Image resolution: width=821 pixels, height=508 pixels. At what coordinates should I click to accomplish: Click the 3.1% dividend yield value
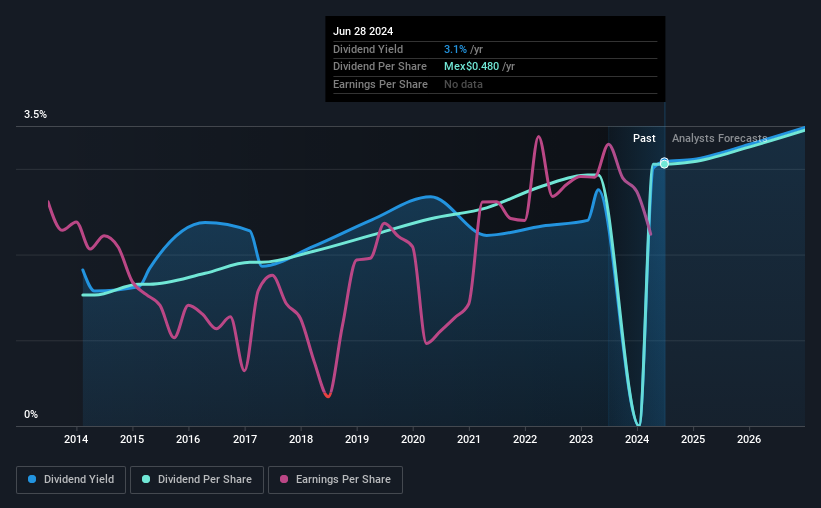(455, 49)
